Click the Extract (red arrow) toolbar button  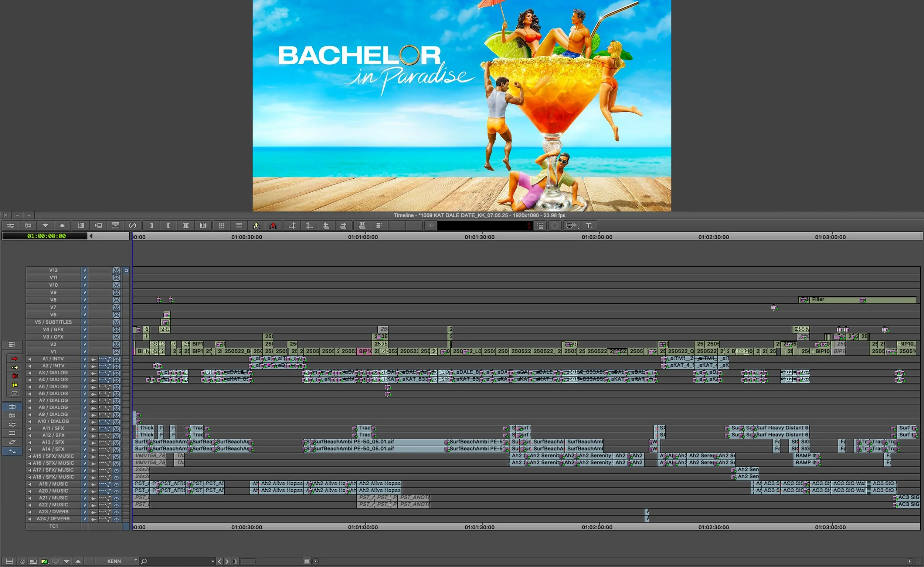tap(274, 226)
